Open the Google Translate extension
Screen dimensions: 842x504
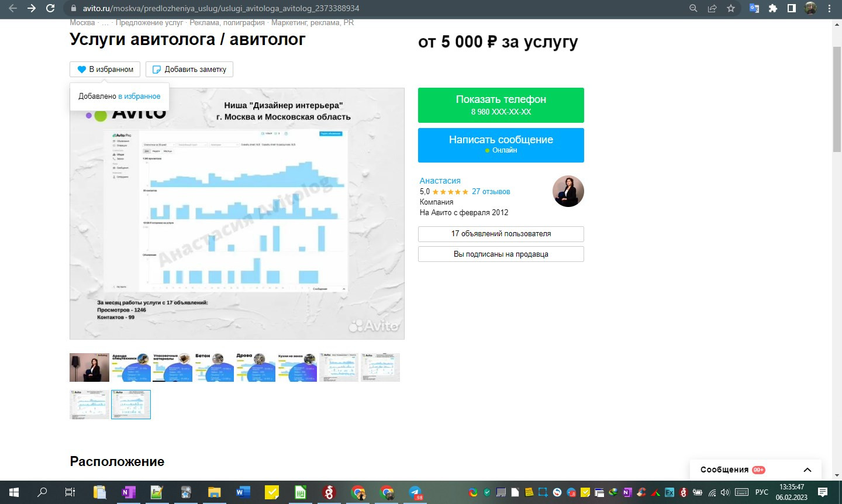point(754,8)
